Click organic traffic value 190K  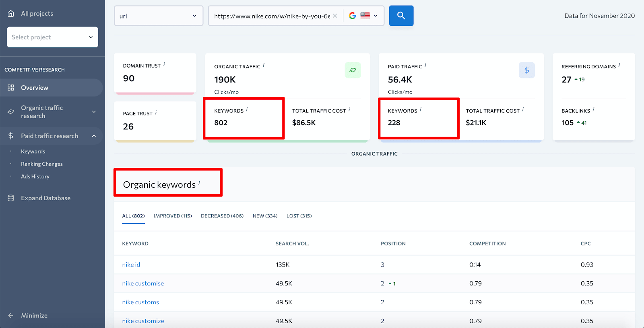pos(225,80)
